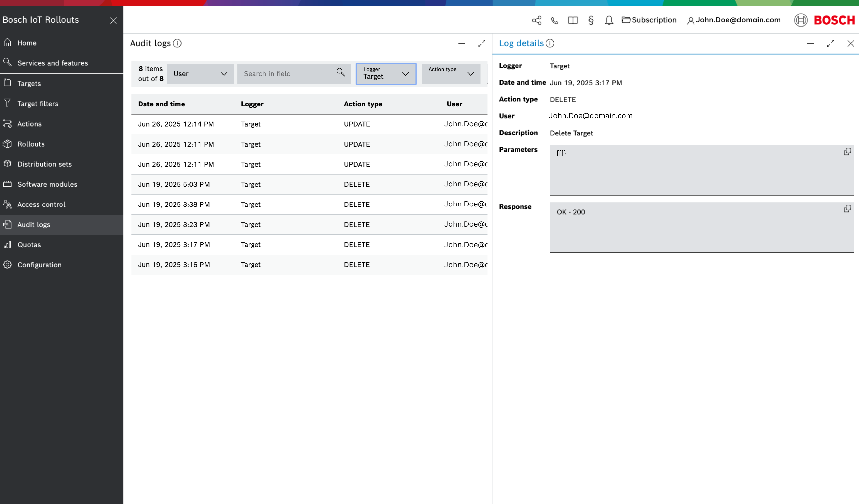Screen dimensions: 859x504
Task: Click the Log details info icon
Action: (x=550, y=43)
